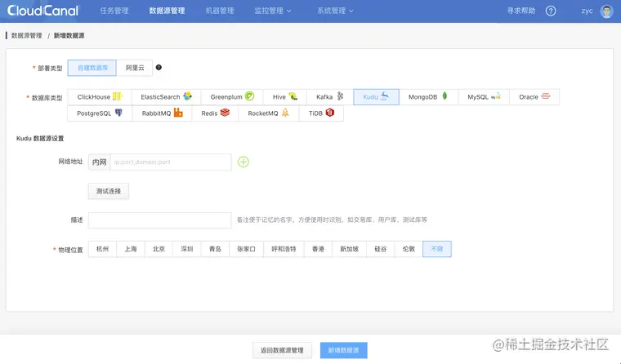Open 机器管理 menu
Image resolution: width=621 pixels, height=364 pixels.
tap(220, 11)
